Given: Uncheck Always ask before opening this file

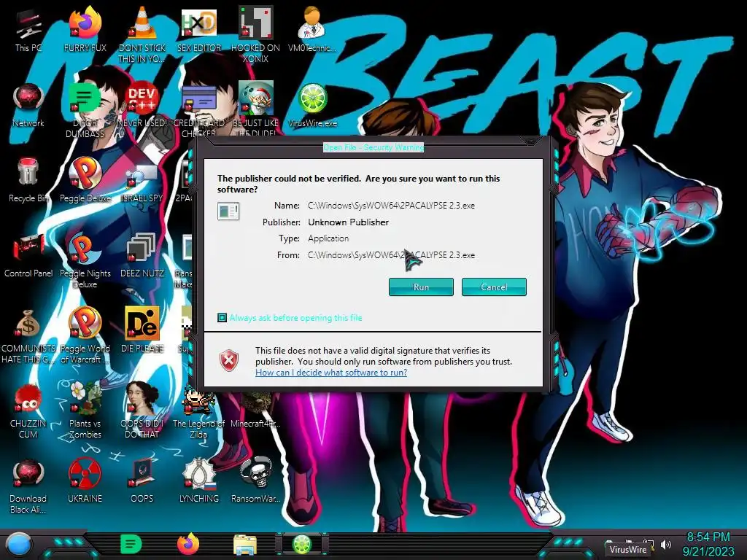Looking at the screenshot, I should 222,318.
